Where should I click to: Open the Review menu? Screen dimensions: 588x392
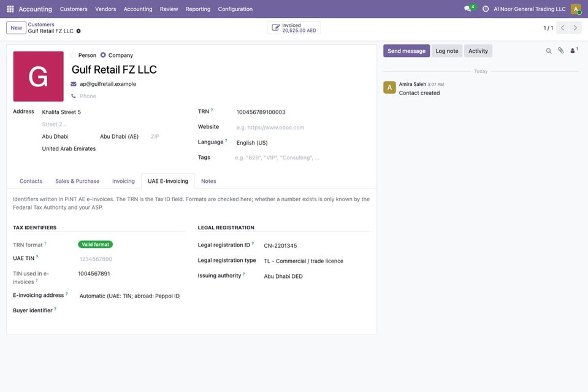click(x=169, y=9)
